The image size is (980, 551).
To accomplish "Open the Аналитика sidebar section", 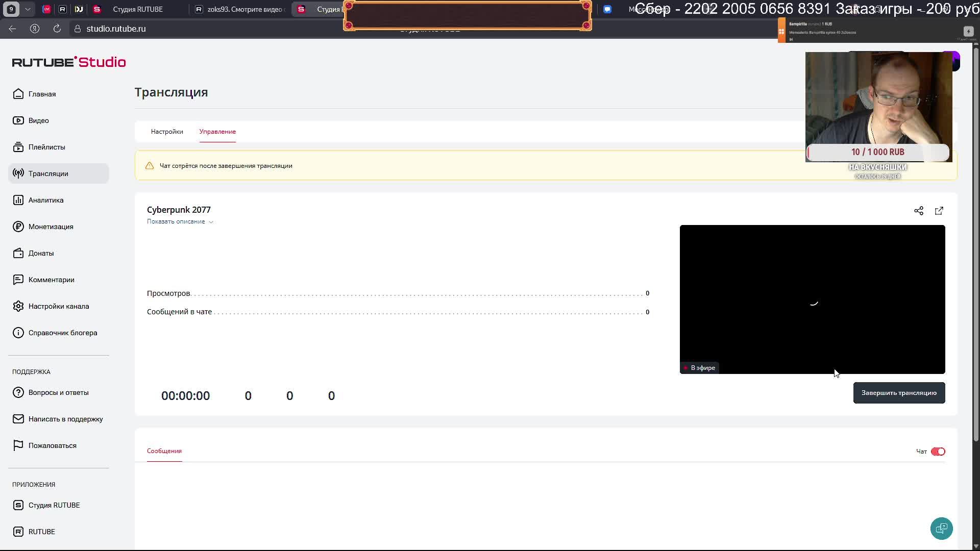I will pos(46,200).
